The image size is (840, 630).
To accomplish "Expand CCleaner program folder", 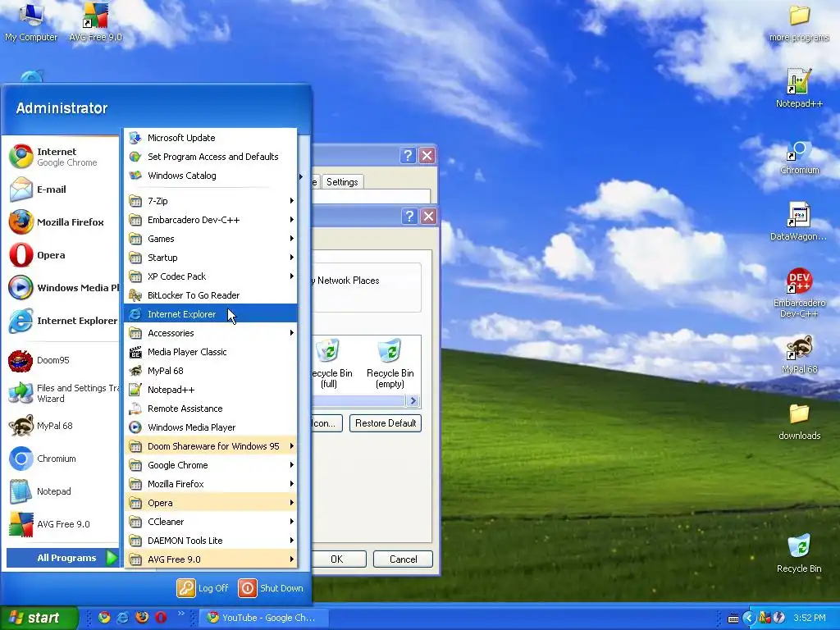I will pyautogui.click(x=211, y=521).
